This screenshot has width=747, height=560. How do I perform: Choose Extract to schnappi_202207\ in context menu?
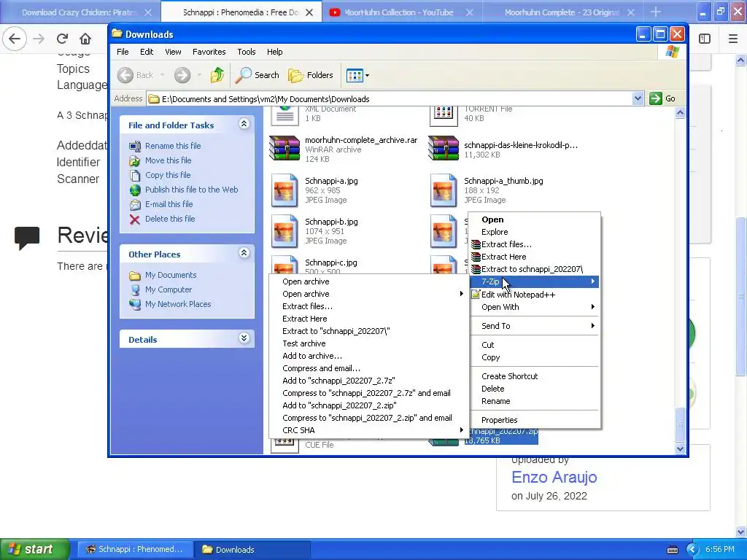535,269
